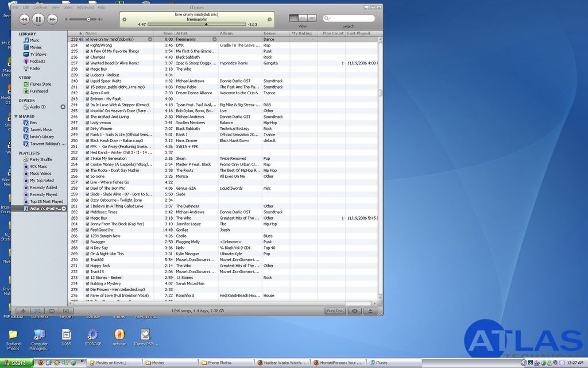Click arrow beside Adam's iPod playlist
The height and width of the screenshot is (368, 588).
pyautogui.click(x=63, y=208)
